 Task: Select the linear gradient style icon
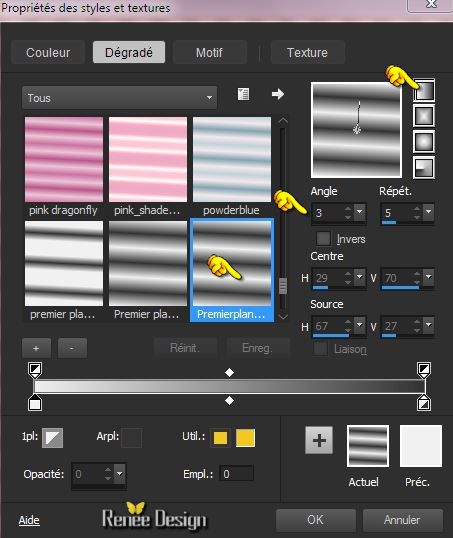click(x=424, y=91)
